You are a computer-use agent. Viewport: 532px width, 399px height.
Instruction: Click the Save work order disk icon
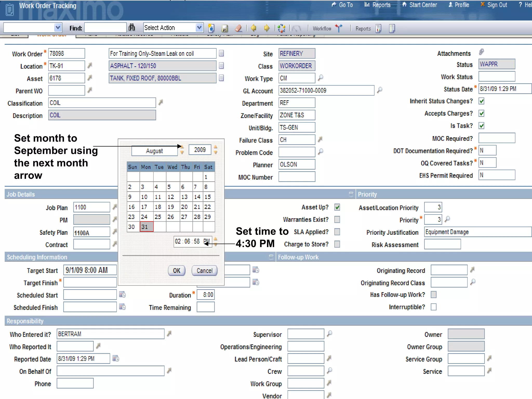225,28
